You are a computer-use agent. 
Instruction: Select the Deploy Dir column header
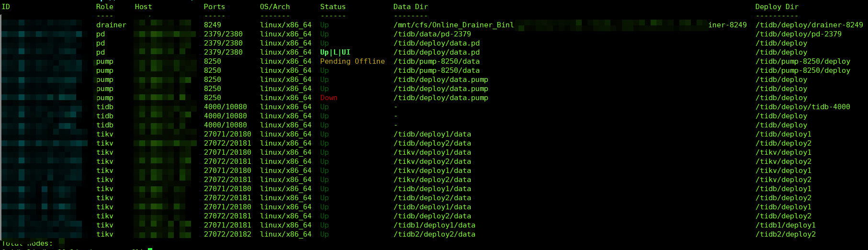(x=777, y=7)
